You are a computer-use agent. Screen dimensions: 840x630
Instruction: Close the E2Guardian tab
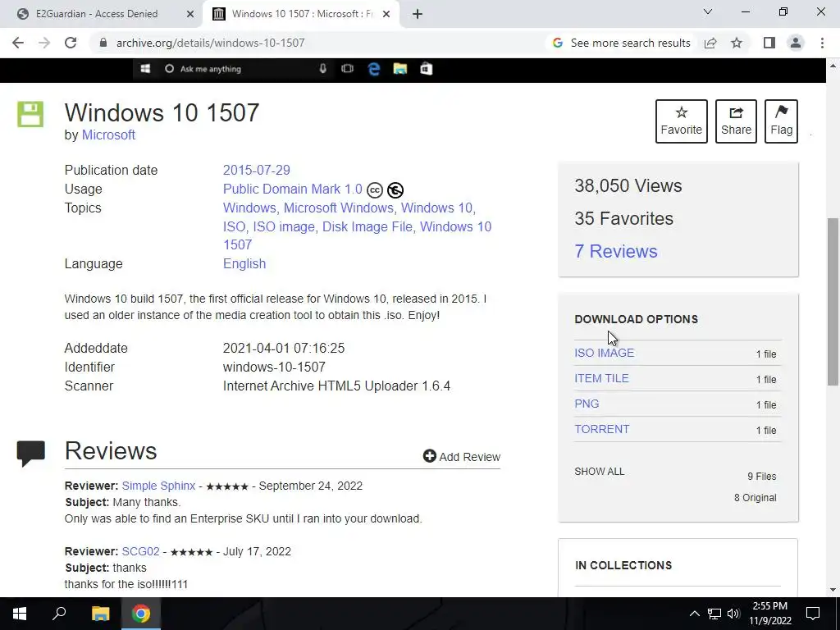tap(190, 15)
